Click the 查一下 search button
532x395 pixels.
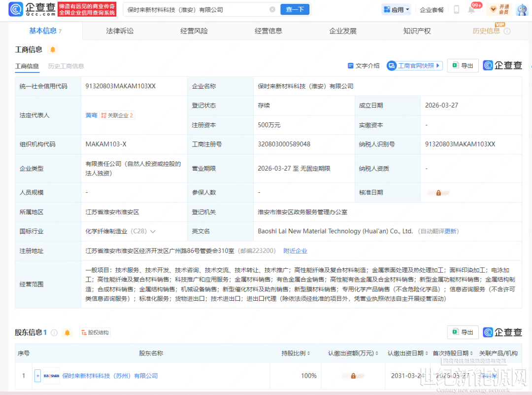(x=295, y=9)
